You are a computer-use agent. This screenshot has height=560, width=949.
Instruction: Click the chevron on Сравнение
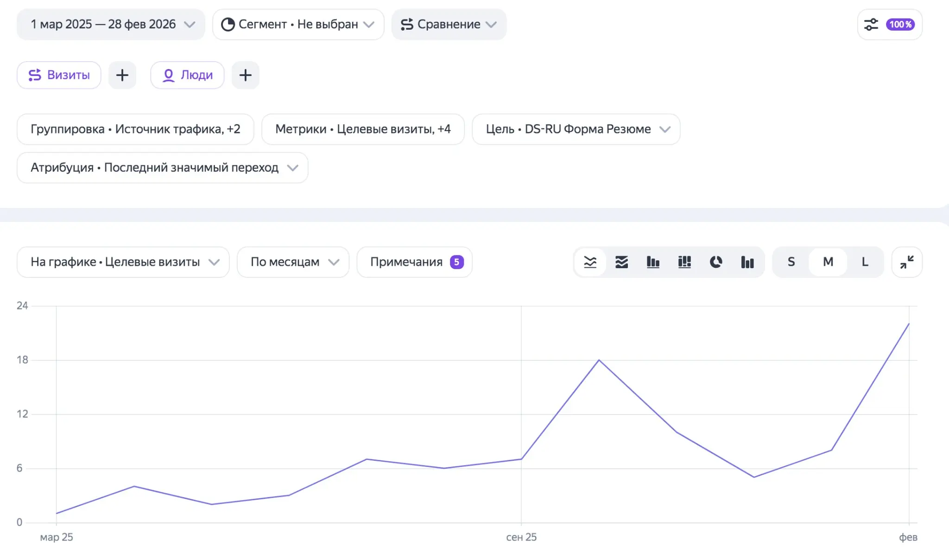491,25
